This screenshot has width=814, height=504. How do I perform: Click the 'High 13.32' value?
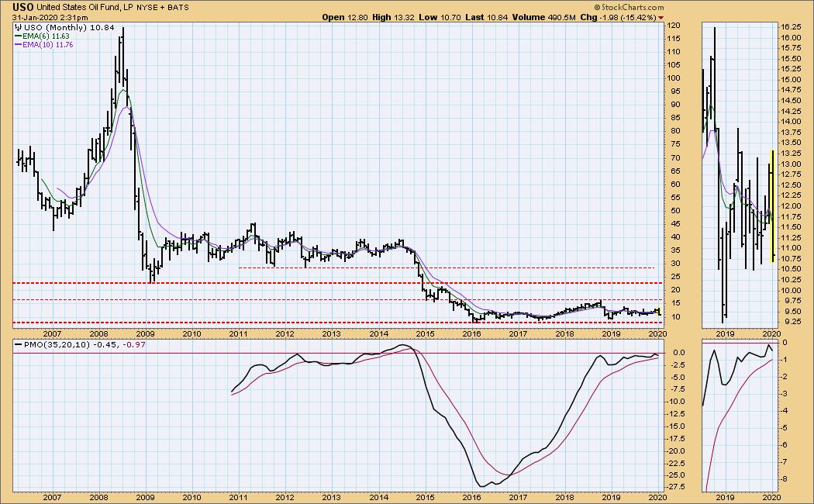393,17
